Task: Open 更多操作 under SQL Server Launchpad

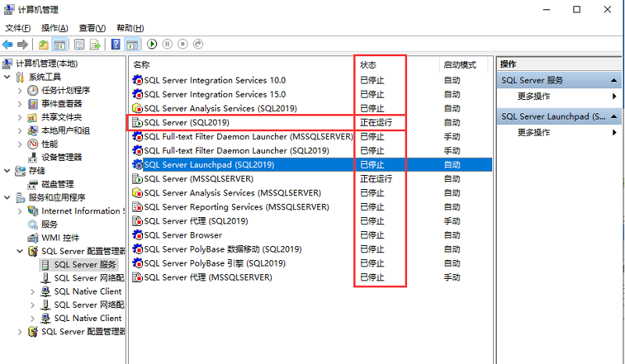Action: (x=534, y=132)
